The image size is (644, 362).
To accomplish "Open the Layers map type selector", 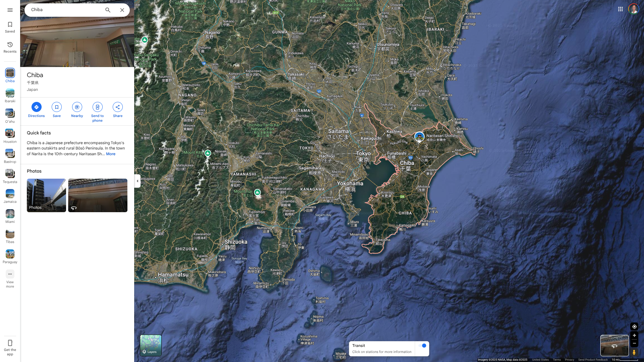I will 151,345.
